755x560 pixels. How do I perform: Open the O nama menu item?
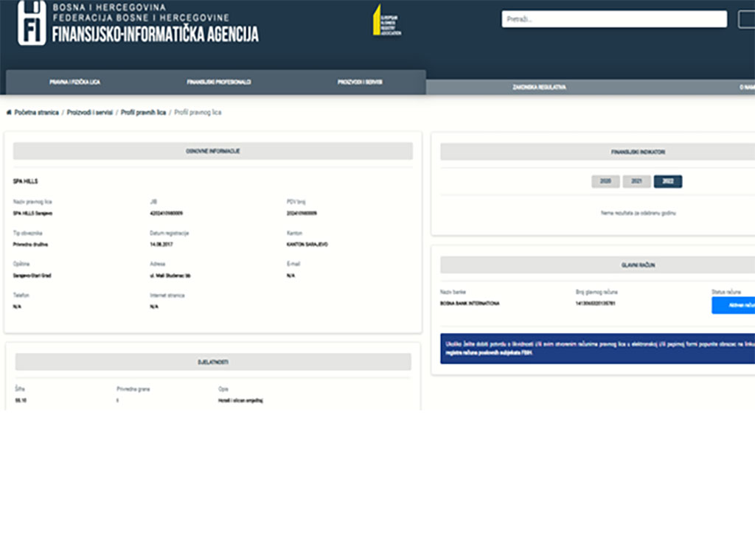(x=746, y=87)
